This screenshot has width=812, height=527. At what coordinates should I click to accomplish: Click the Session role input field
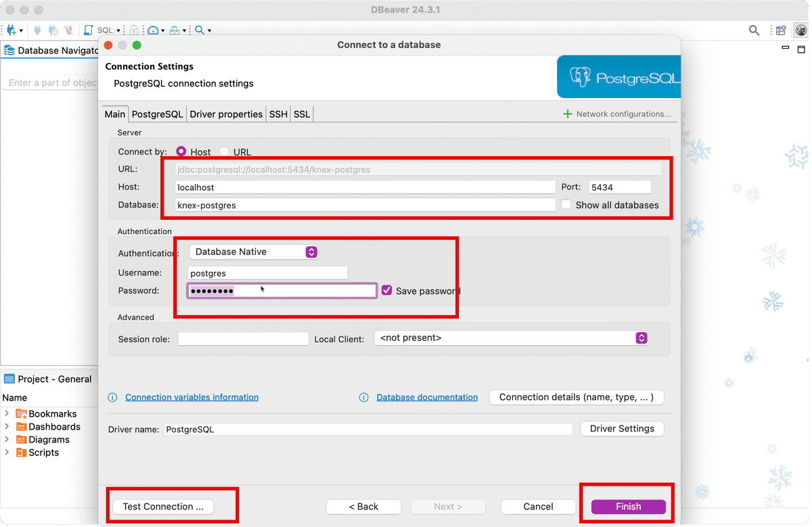click(244, 338)
